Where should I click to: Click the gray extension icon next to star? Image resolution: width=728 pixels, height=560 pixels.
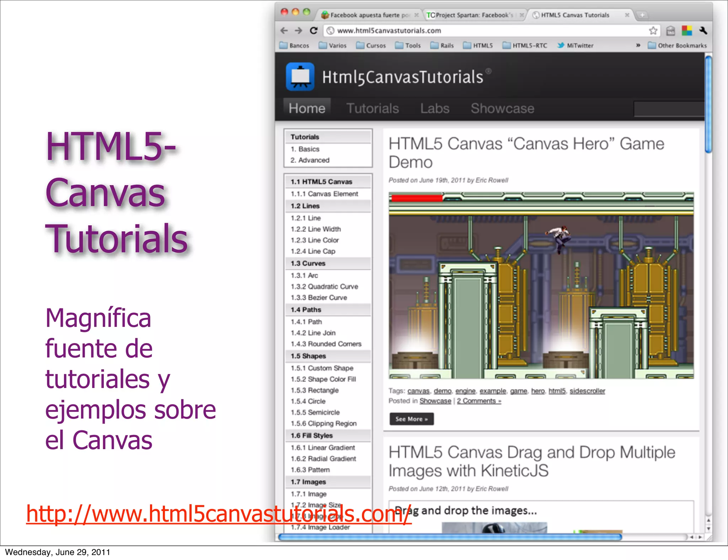[x=670, y=31]
